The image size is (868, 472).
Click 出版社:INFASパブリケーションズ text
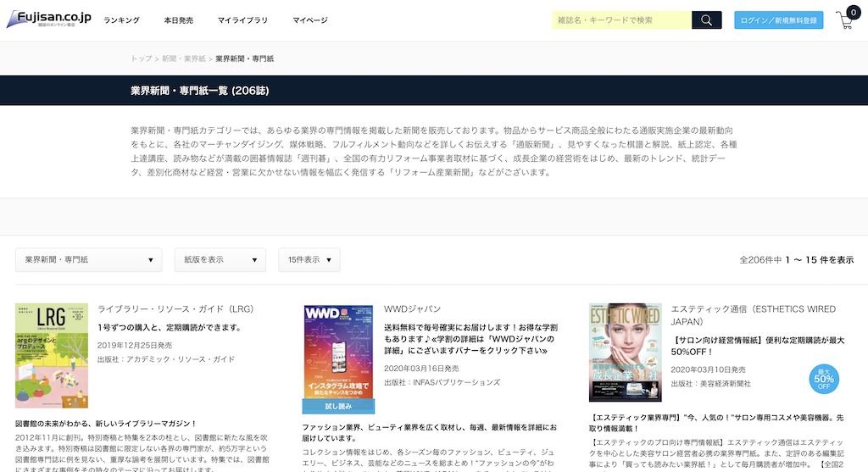tap(442, 382)
